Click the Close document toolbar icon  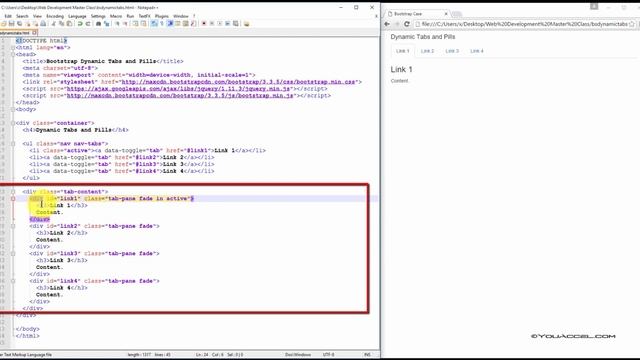point(28,24)
